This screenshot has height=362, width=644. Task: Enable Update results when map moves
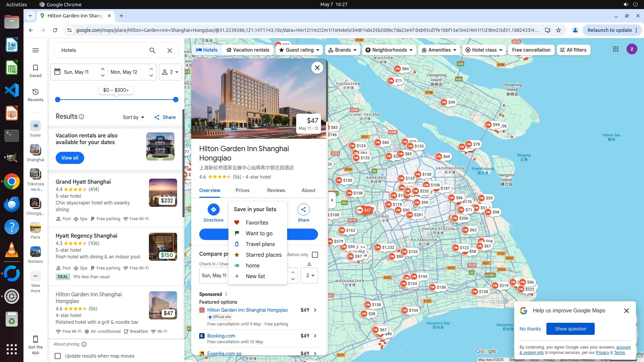58,356
